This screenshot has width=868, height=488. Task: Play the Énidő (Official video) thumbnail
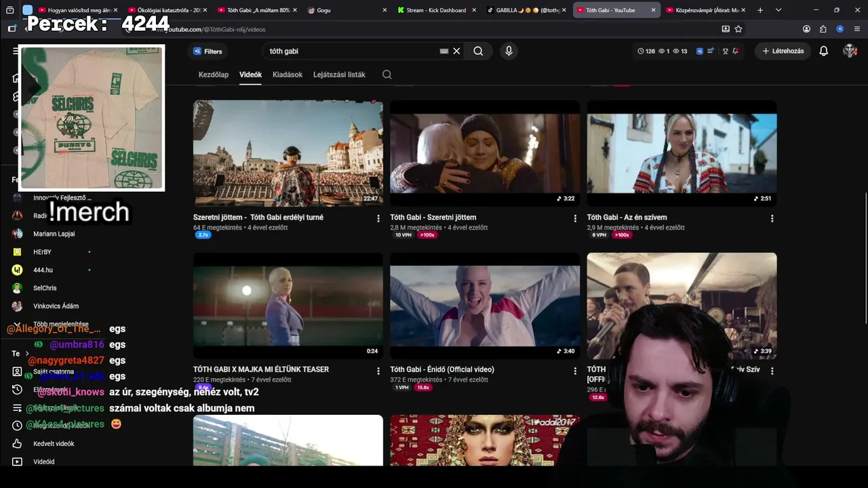[485, 306]
